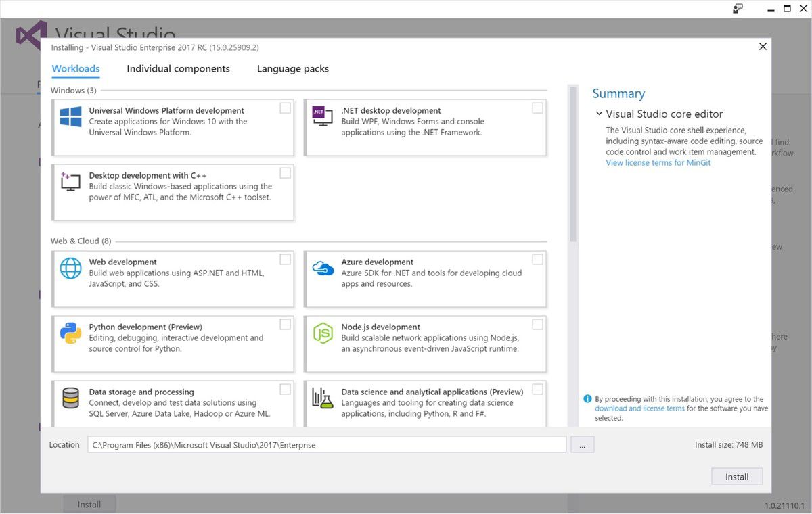Click the Visual Studio logo in background window
The height and width of the screenshot is (514, 812).
(32, 34)
